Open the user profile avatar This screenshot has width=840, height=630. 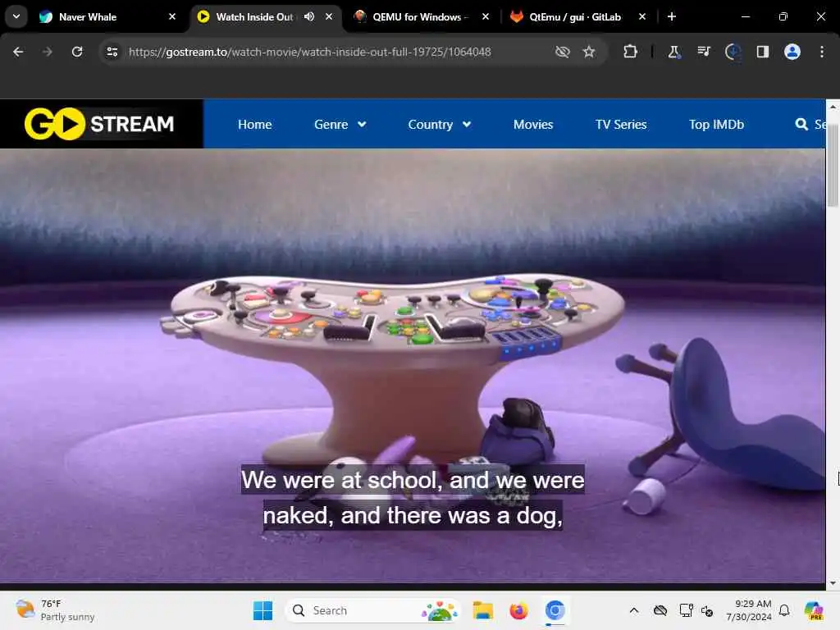pos(792,52)
